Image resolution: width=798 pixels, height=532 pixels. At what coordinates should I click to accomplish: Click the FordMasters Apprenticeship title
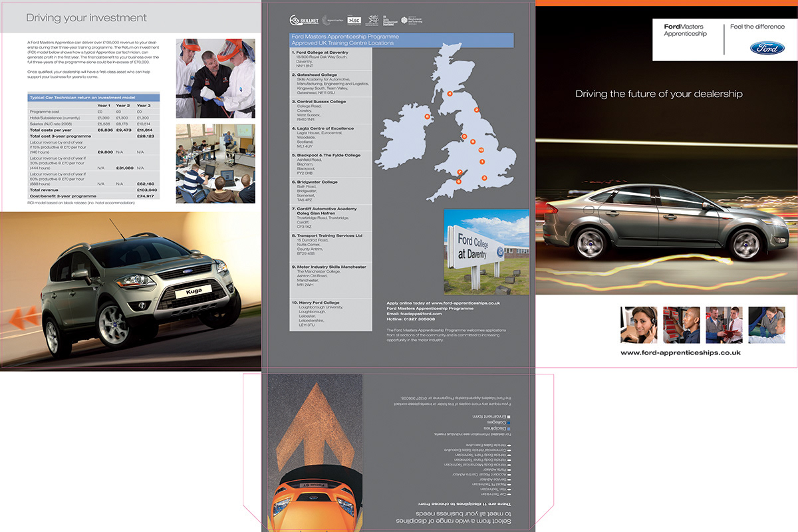[686, 30]
